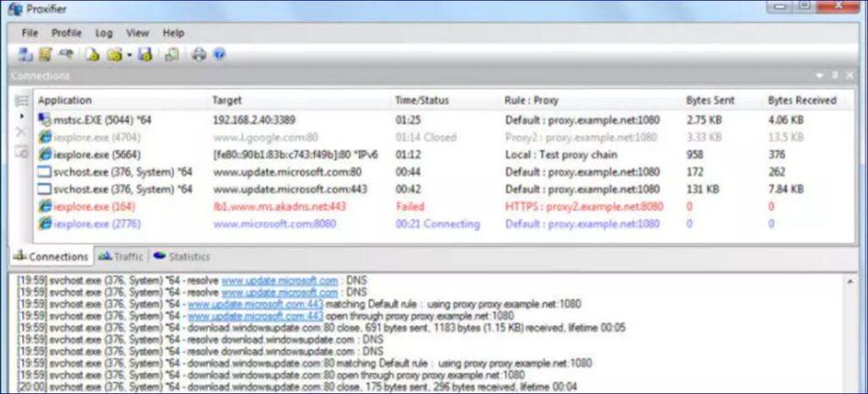This screenshot has height=394, width=868.
Task: Switch to the Statistics tab
Action: pos(181,256)
